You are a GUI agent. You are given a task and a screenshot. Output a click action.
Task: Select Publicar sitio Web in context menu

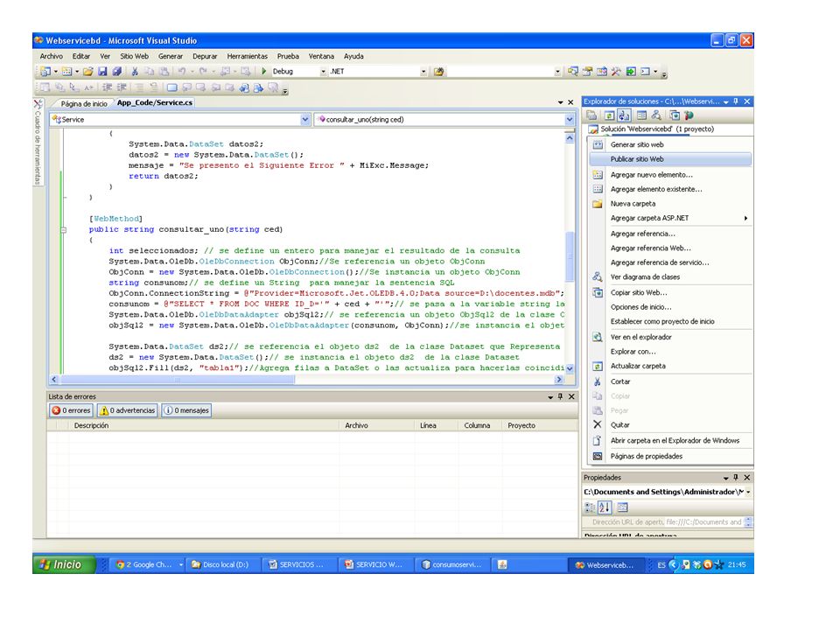click(x=670, y=159)
